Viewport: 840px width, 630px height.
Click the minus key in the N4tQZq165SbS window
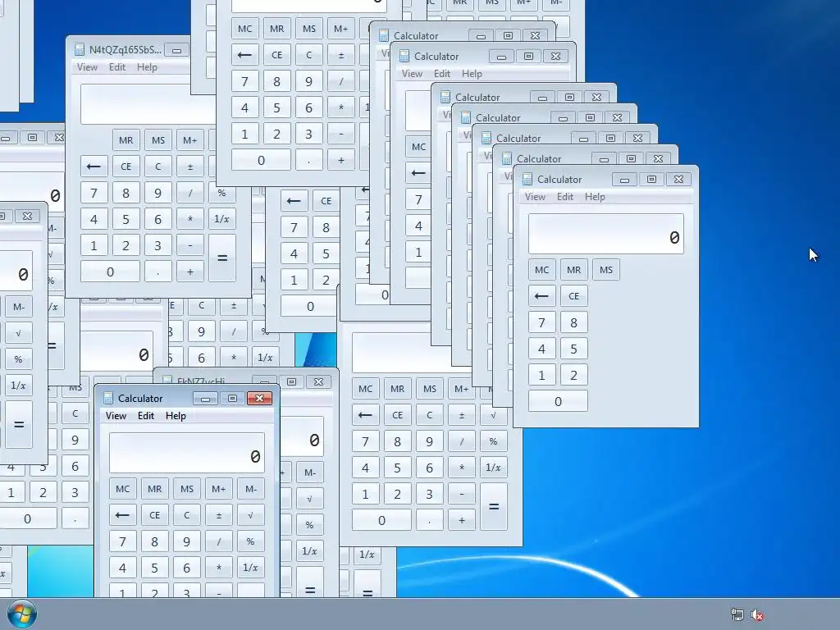click(189, 245)
